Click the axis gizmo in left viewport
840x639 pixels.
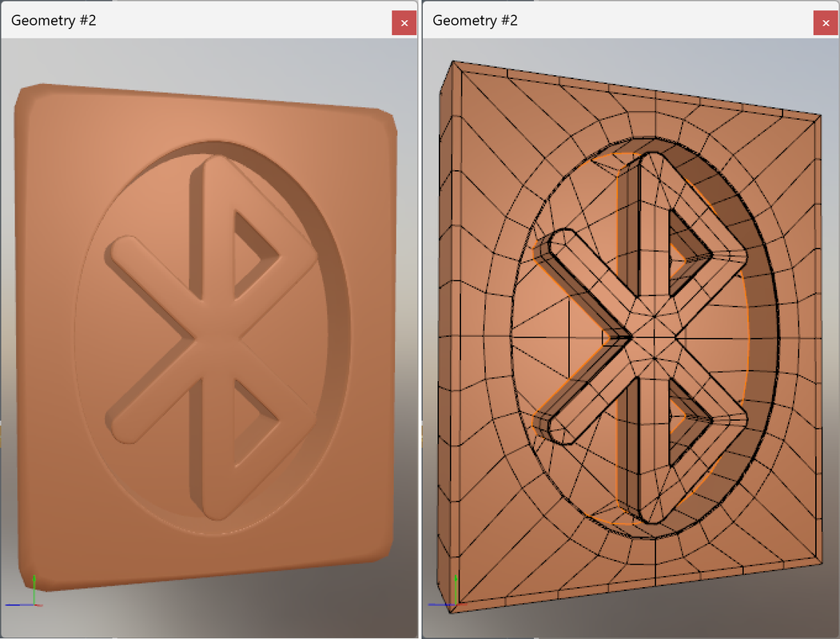tap(24, 591)
